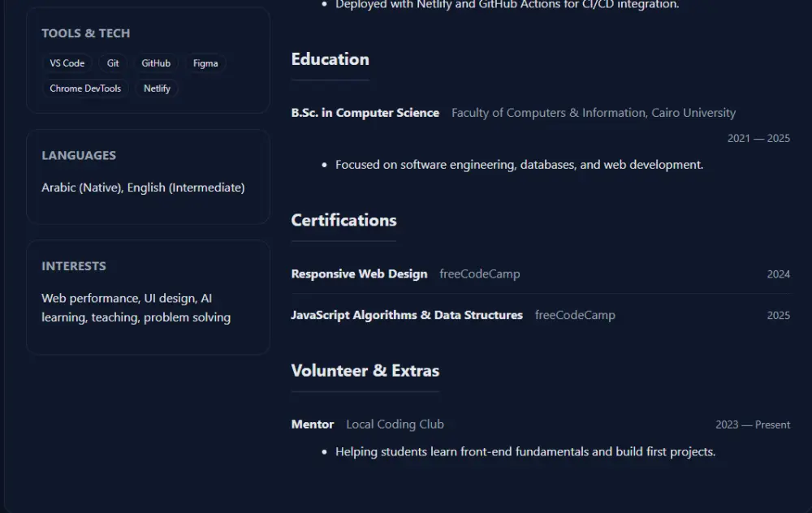Image resolution: width=812 pixels, height=513 pixels.
Task: Select the freeCodeCamp label beside Responsive Web Design
Action: [479, 274]
